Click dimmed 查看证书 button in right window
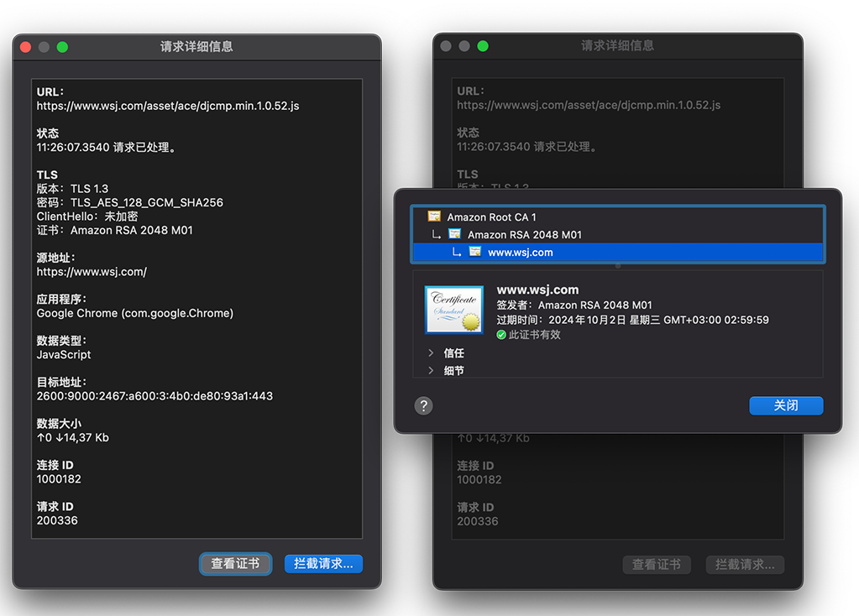The width and height of the screenshot is (859, 616). (657, 565)
